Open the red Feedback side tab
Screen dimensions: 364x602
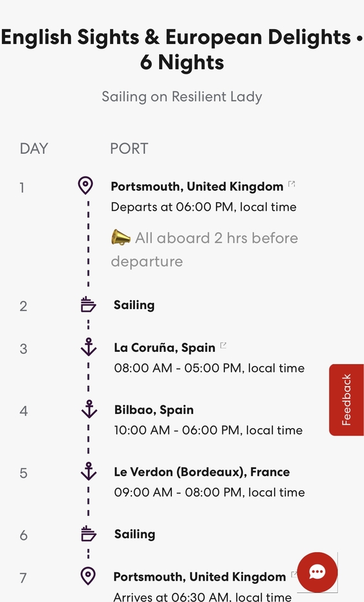click(x=347, y=400)
